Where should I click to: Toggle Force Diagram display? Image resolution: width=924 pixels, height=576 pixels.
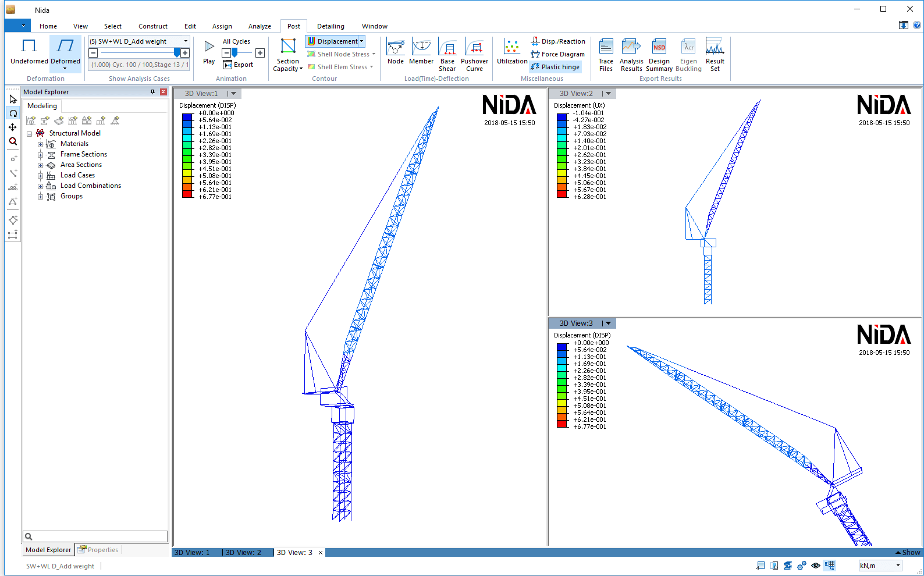tap(557, 54)
